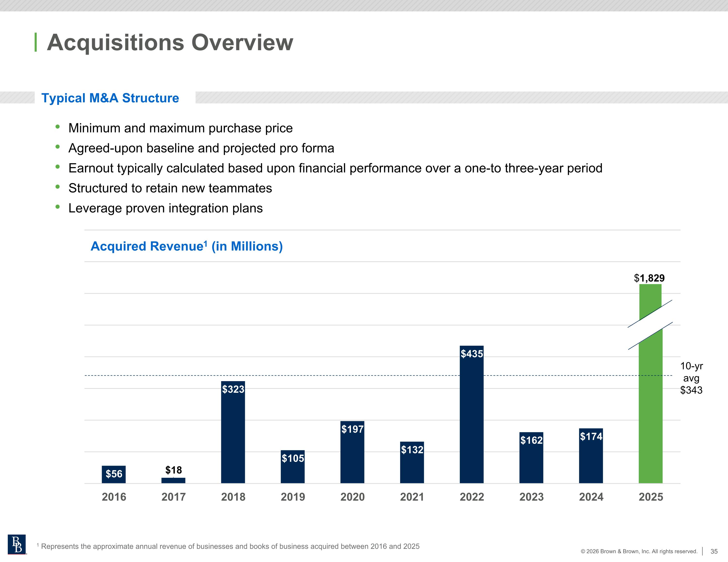Viewport: 728px width, 562px height.
Task: Click page number 35
Action: (714, 551)
